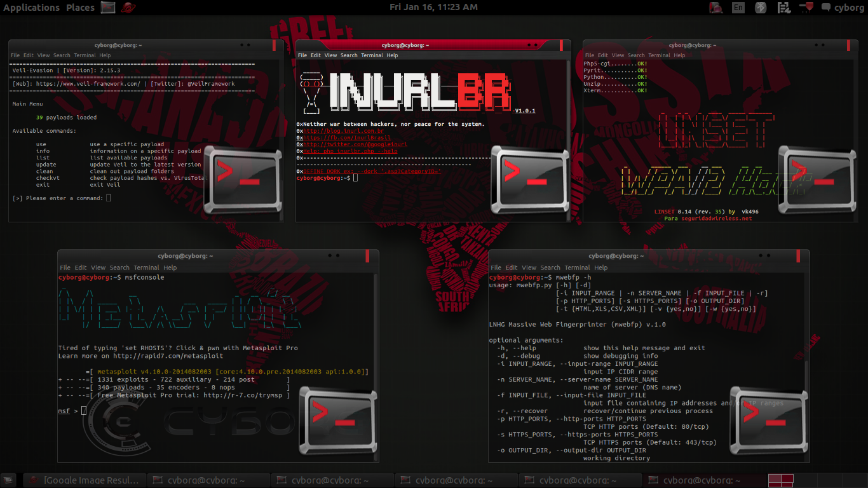Open the Places menu
The width and height of the screenshot is (868, 488).
pyautogui.click(x=79, y=8)
